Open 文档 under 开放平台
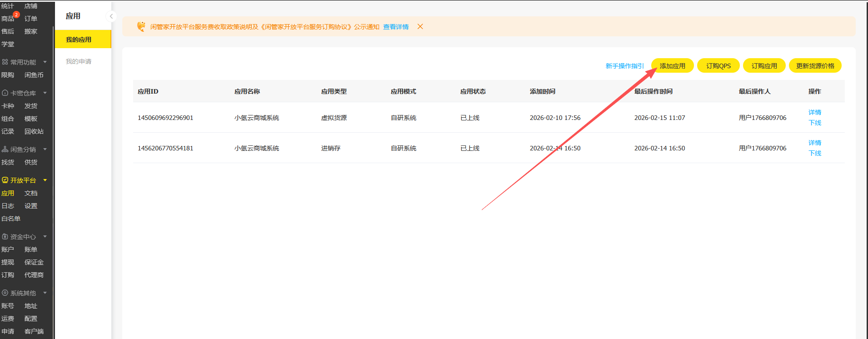The width and height of the screenshot is (868, 339). point(31,193)
